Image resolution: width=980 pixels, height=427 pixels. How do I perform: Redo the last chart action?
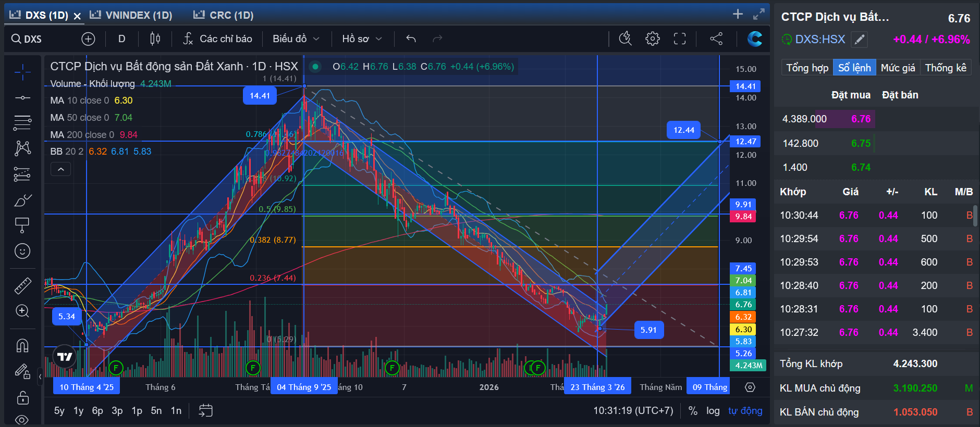tap(437, 39)
